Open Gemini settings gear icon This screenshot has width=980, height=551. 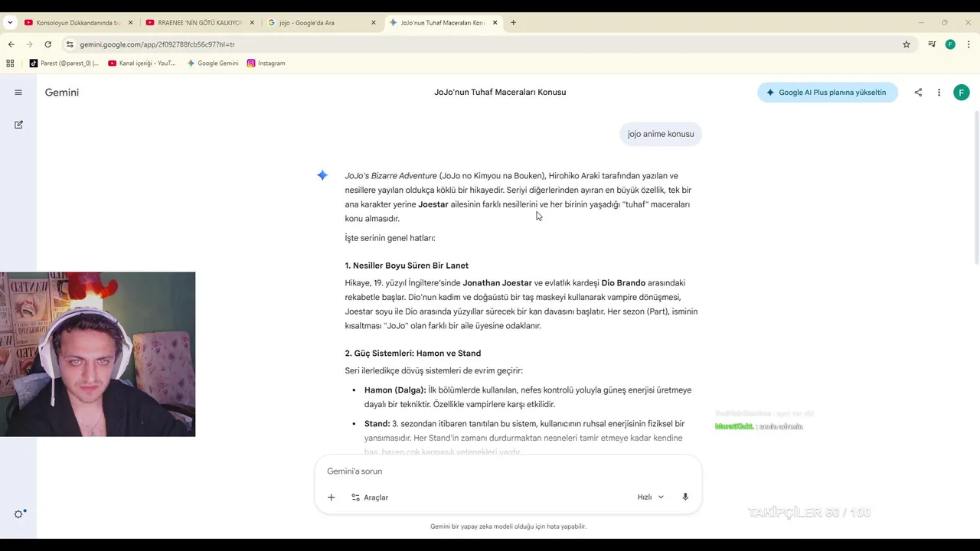(x=18, y=514)
